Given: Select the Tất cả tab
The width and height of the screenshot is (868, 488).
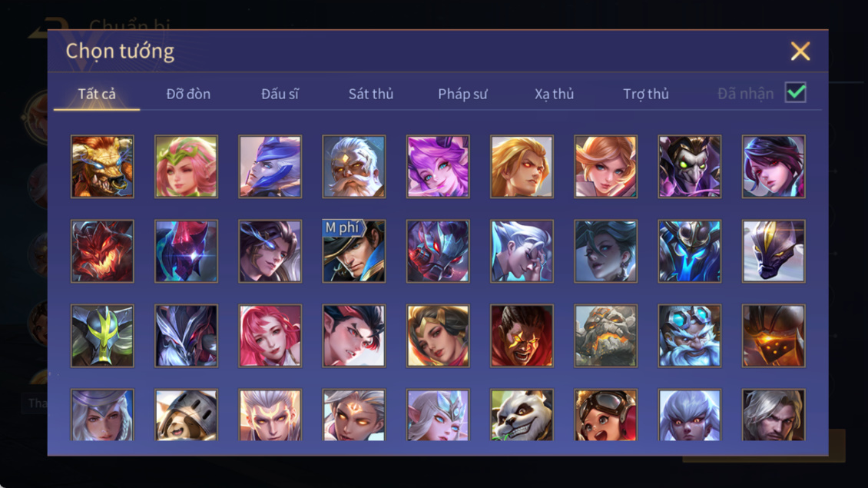Looking at the screenshot, I should pyautogui.click(x=97, y=94).
